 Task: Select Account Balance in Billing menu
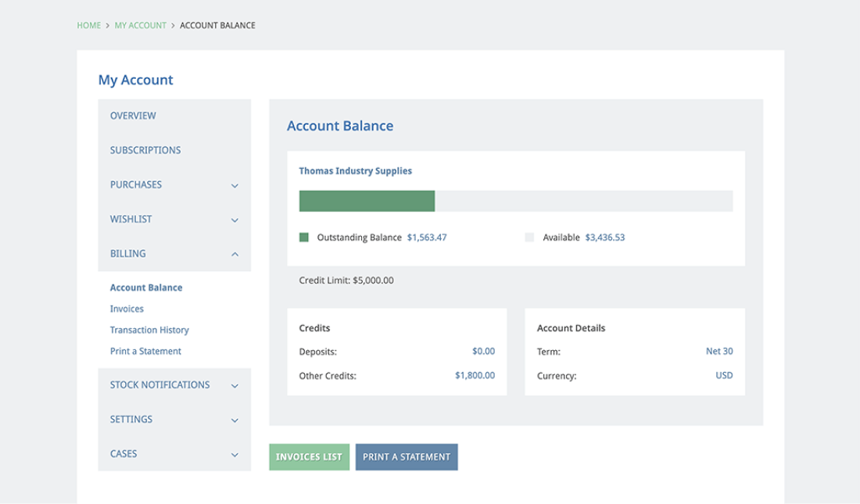(146, 288)
